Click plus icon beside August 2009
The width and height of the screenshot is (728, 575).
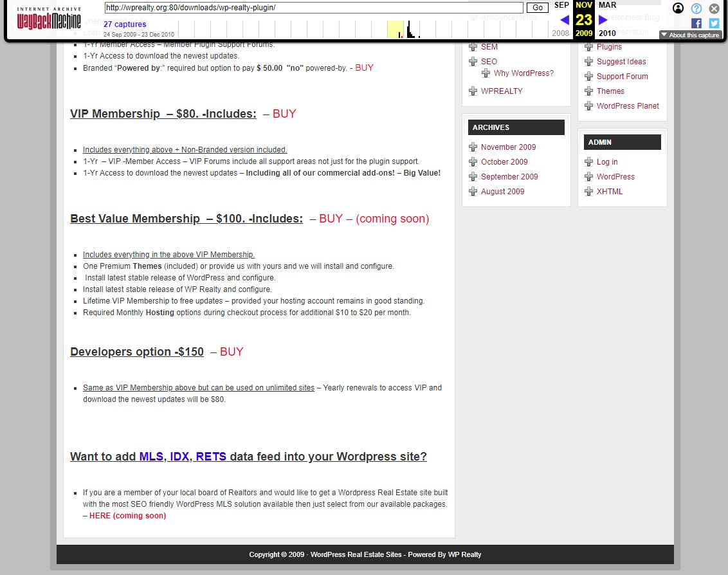click(473, 192)
